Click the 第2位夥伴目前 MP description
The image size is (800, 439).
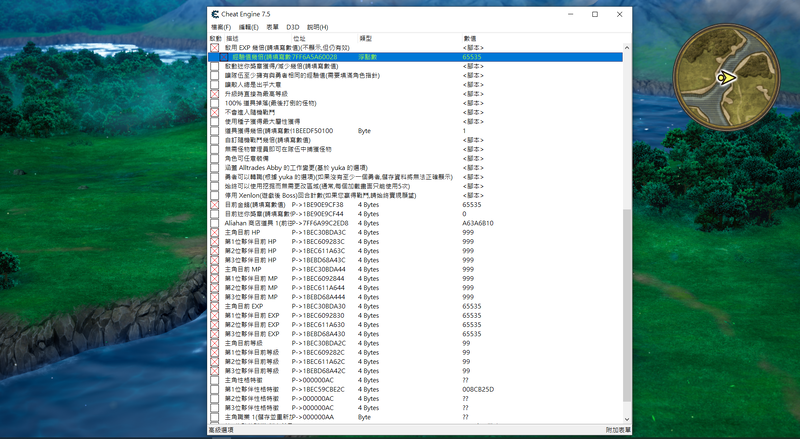tap(251, 288)
